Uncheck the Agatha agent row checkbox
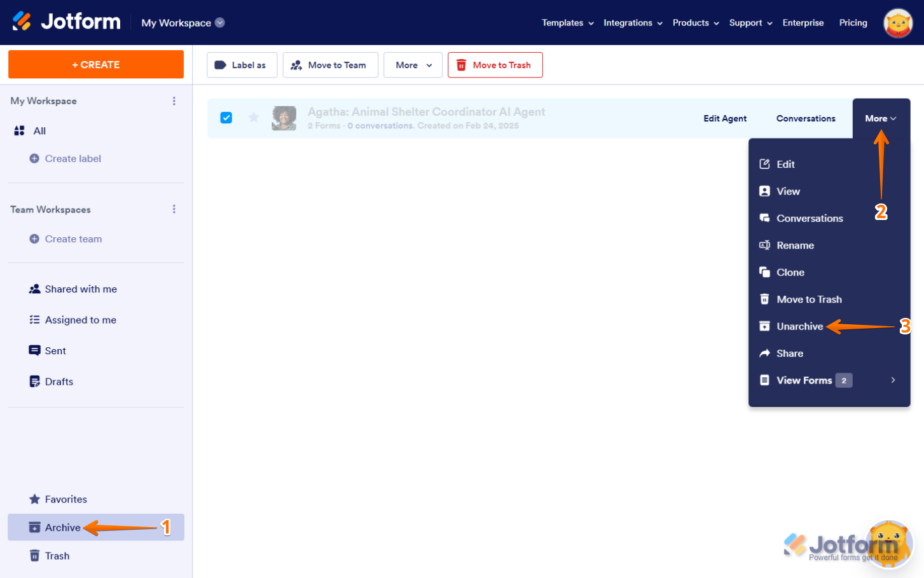Image resolution: width=924 pixels, height=578 pixels. [226, 118]
